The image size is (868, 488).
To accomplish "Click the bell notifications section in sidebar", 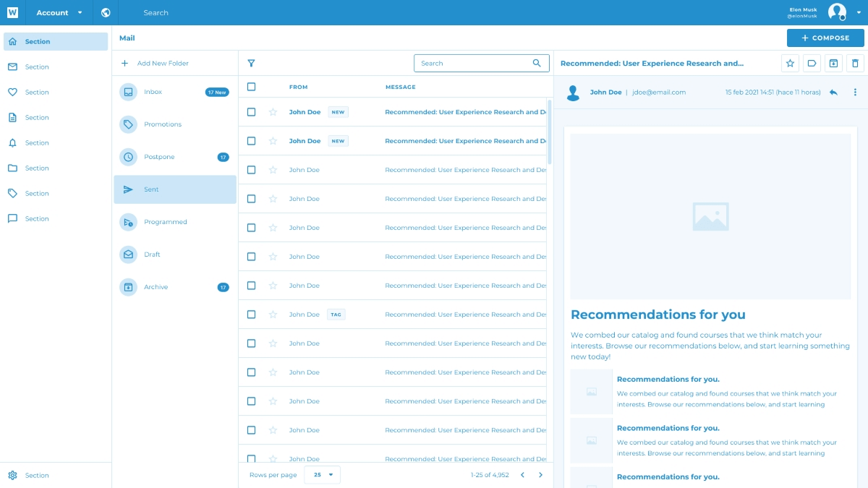I will click(x=12, y=143).
